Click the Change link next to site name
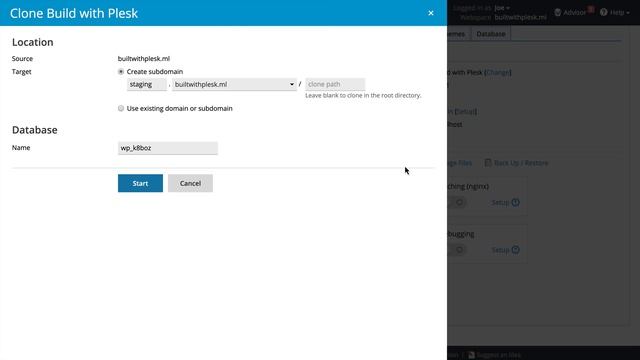This screenshot has width=640, height=360. pyautogui.click(x=498, y=72)
